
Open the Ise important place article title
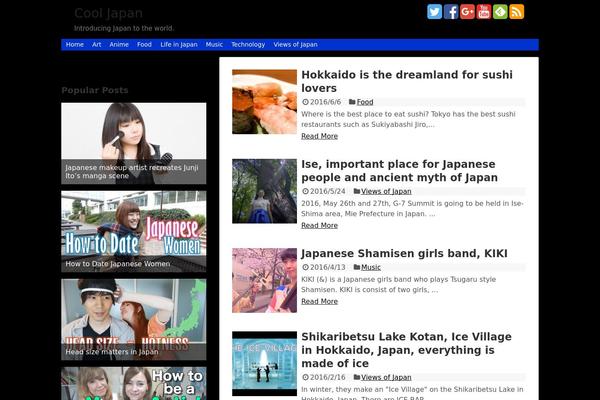click(x=399, y=171)
